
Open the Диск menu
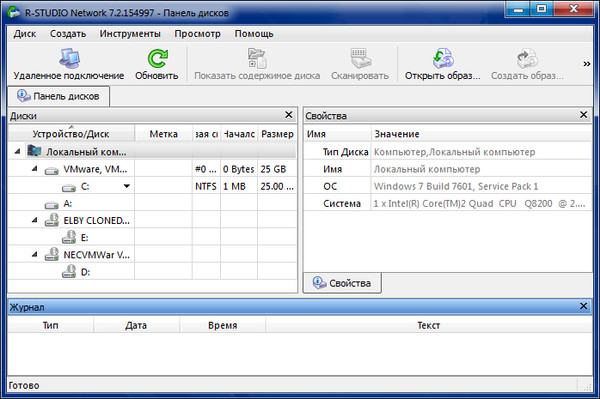[25, 34]
